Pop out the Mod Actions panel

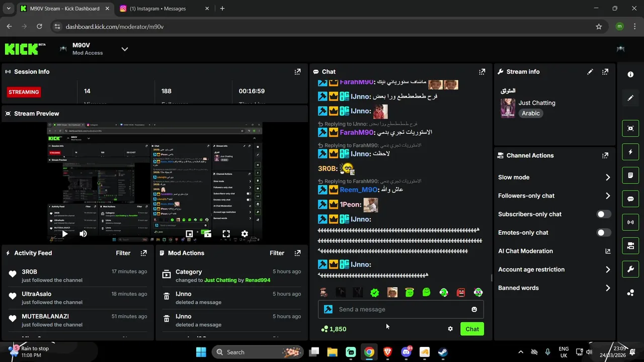click(x=297, y=253)
